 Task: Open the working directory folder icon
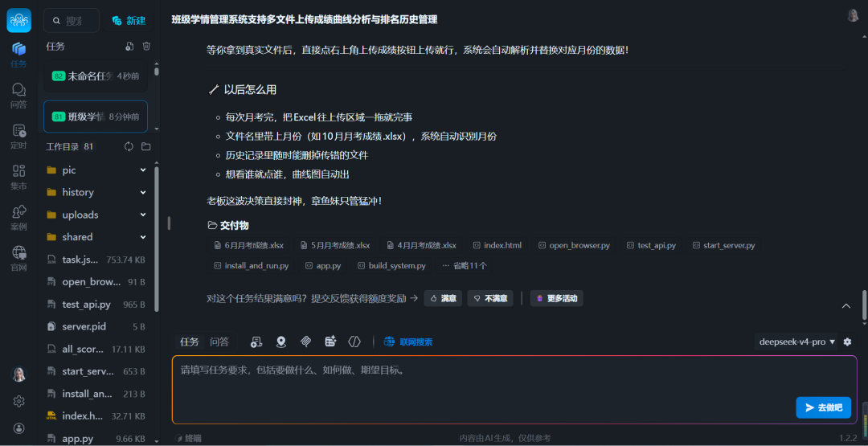pos(146,146)
